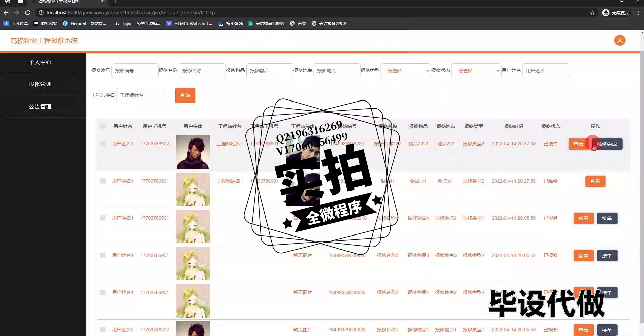The width and height of the screenshot is (644, 336).
Task: Open the 首页 bookmark
Action: pos(298,23)
